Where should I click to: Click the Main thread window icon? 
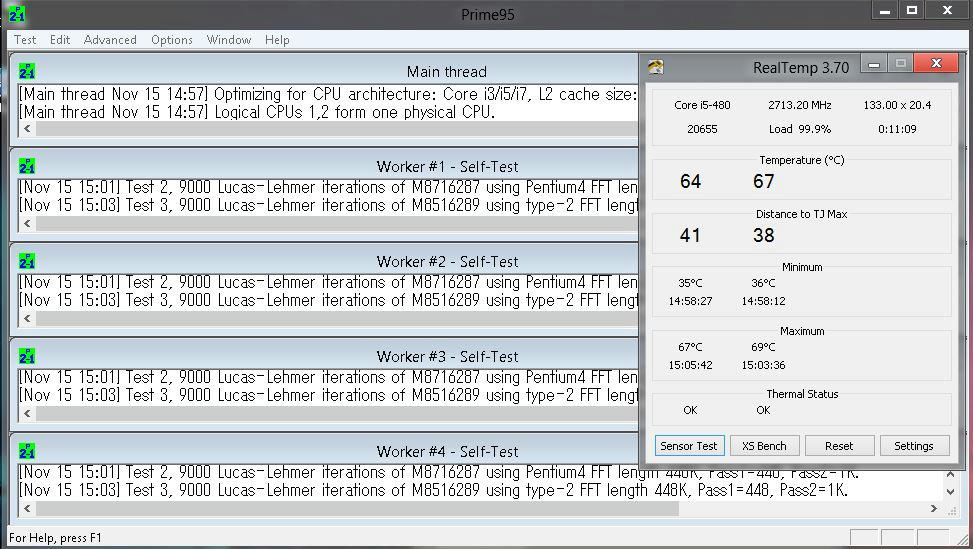click(x=27, y=71)
